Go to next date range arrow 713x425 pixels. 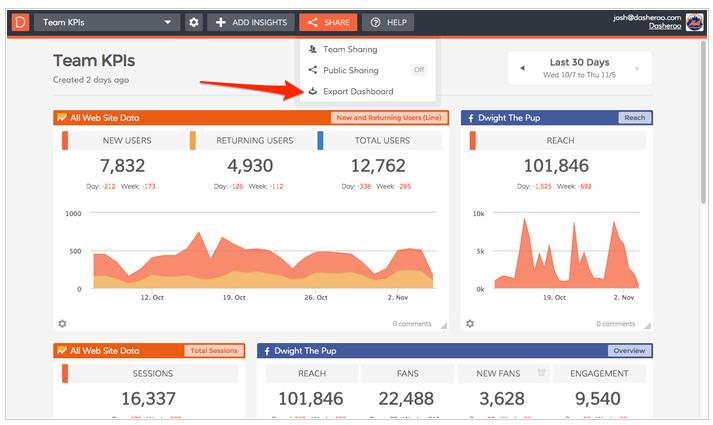click(638, 68)
